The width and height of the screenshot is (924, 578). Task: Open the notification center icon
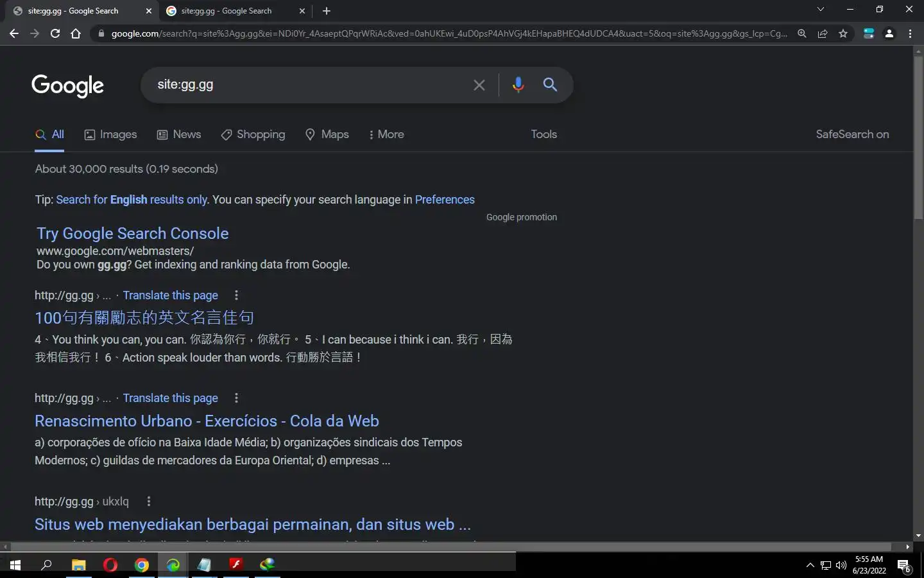pyautogui.click(x=904, y=566)
